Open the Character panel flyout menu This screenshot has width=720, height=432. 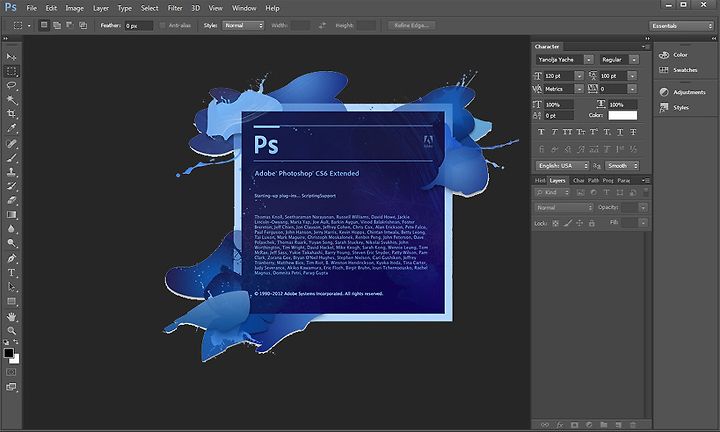tap(646, 47)
